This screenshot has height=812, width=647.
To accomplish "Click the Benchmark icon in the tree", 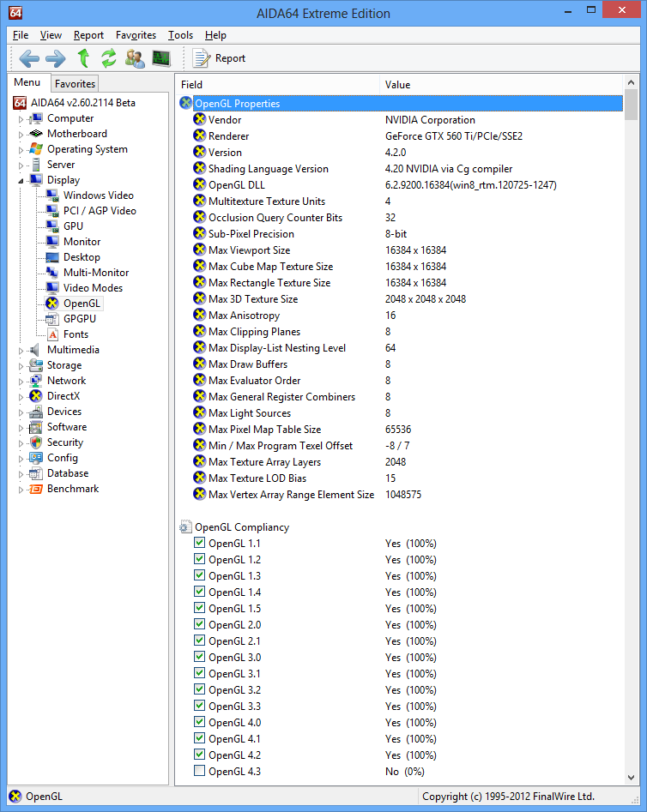I will (36, 489).
